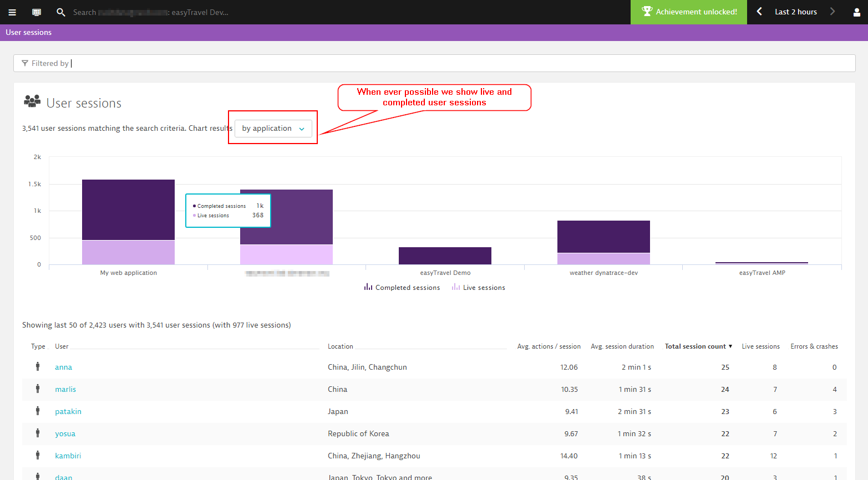Image resolution: width=868 pixels, height=480 pixels.
Task: Click My web application completed sessions bar
Action: (x=128, y=210)
